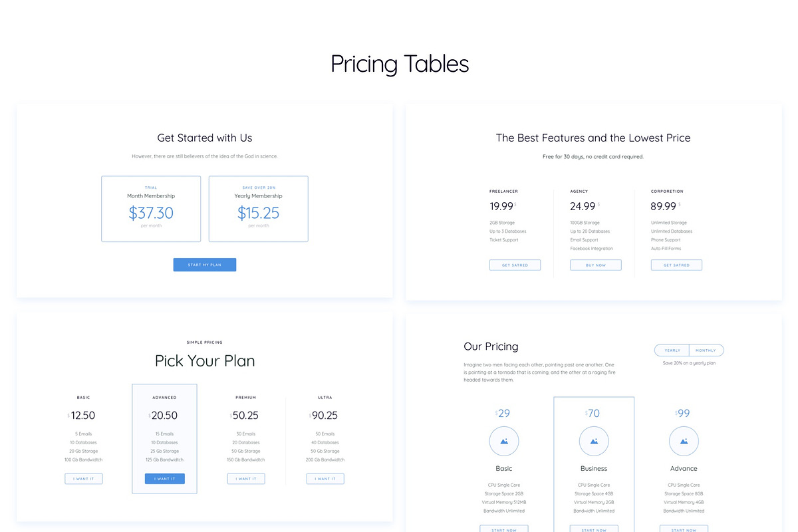Image resolution: width=798 pixels, height=532 pixels.
Task: Click the Basic plan image icon
Action: (x=504, y=441)
